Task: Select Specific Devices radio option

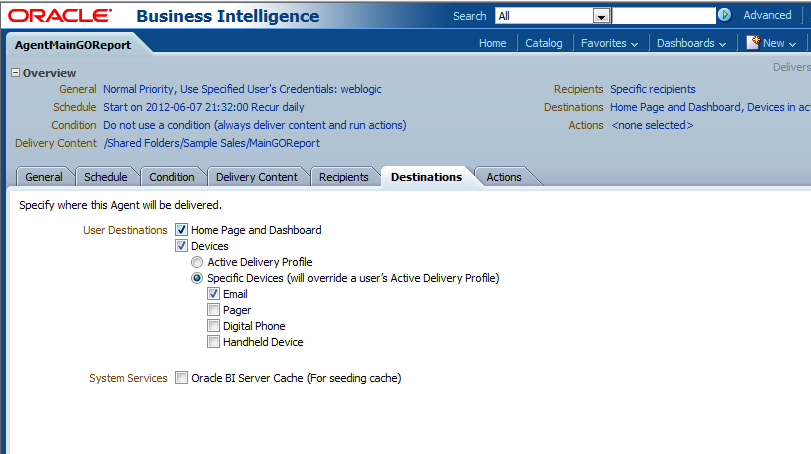Action: (x=197, y=278)
